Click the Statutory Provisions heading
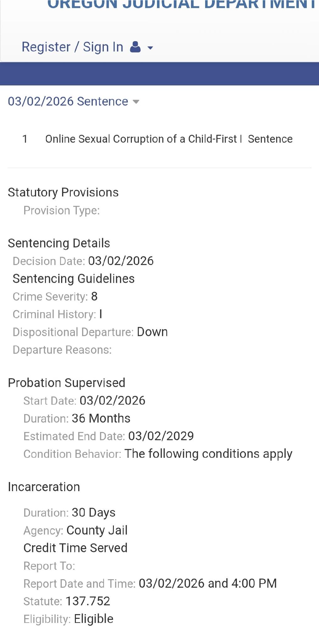Viewport: 319px width, 644px height. pyautogui.click(x=63, y=192)
